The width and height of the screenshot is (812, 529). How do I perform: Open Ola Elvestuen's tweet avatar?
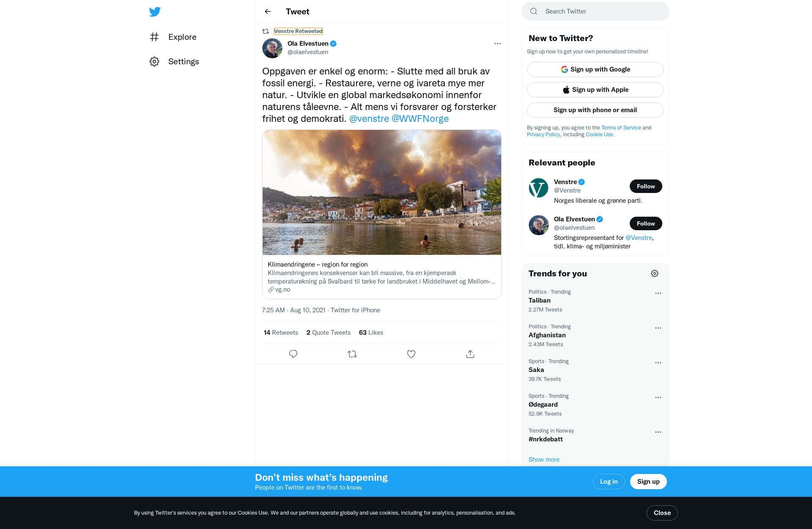(x=272, y=48)
